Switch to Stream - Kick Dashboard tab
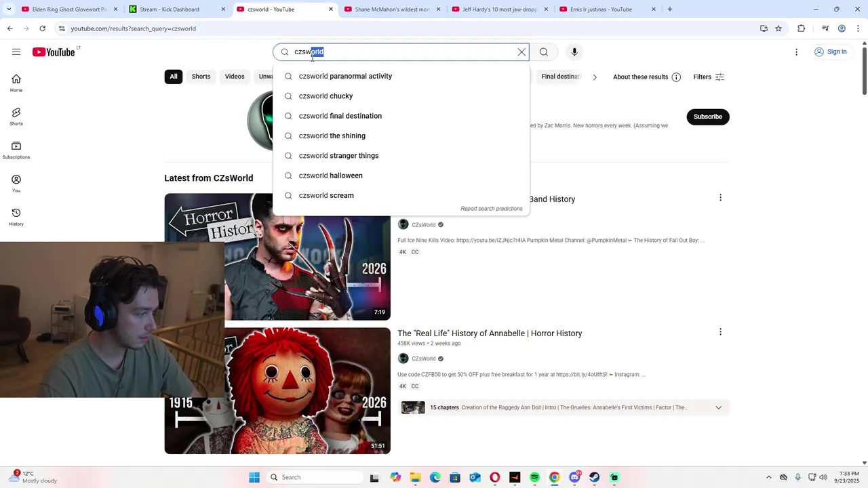The height and width of the screenshot is (488, 868). (177, 9)
